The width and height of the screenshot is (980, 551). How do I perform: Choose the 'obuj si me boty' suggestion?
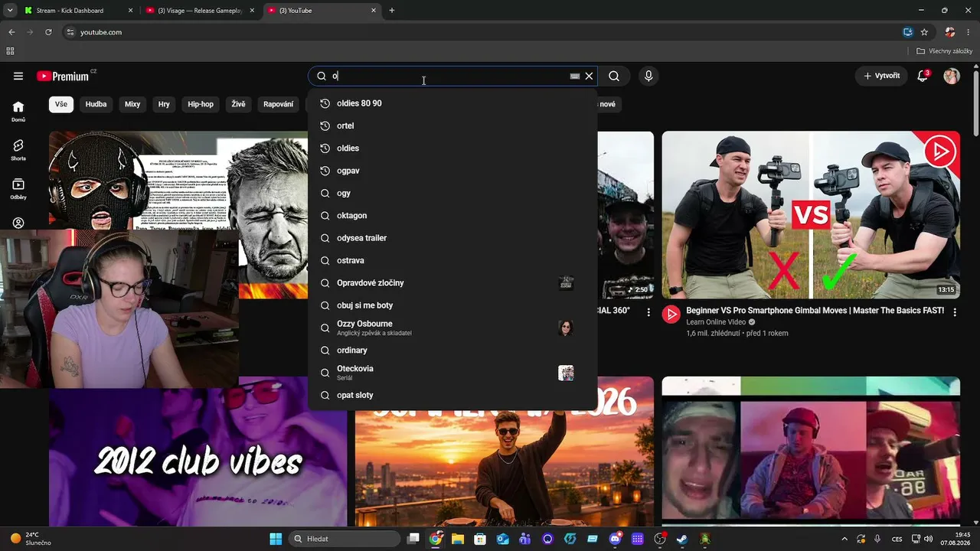[452, 305]
